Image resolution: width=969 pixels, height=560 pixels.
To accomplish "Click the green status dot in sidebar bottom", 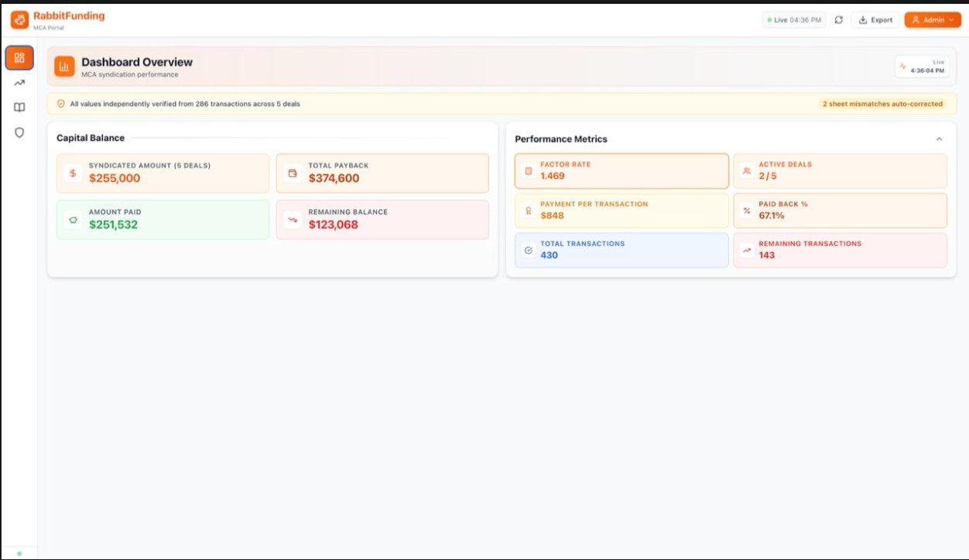I will [19, 553].
